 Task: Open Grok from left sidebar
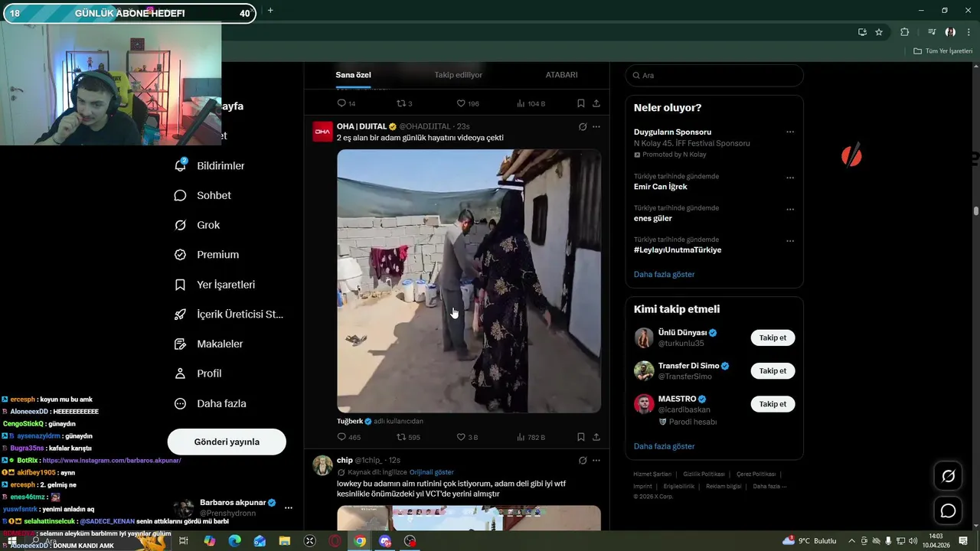coord(197,225)
